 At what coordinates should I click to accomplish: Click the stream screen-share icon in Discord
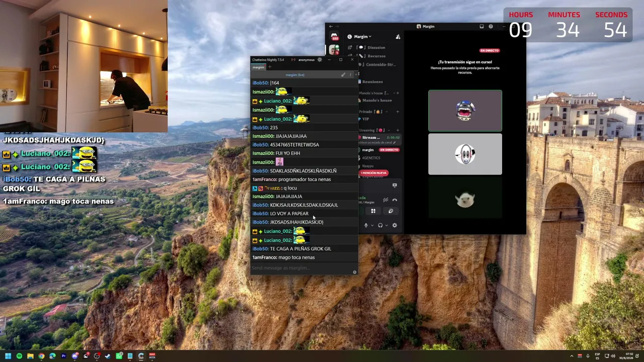click(x=394, y=186)
